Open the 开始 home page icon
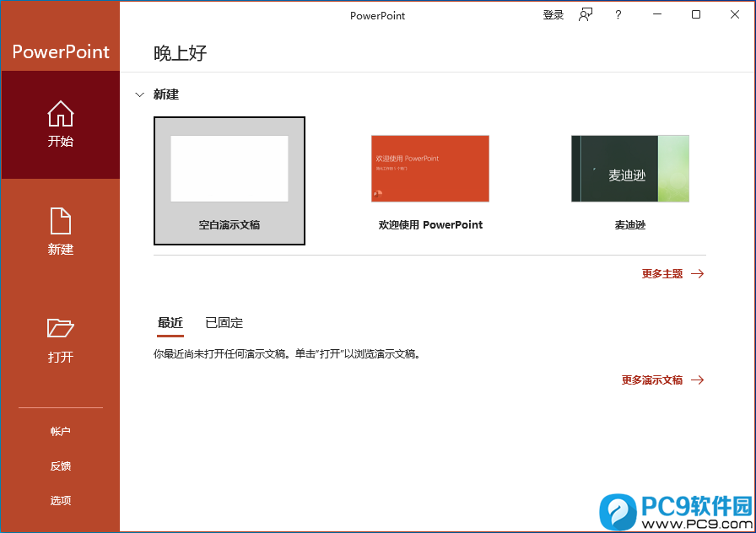 60,114
